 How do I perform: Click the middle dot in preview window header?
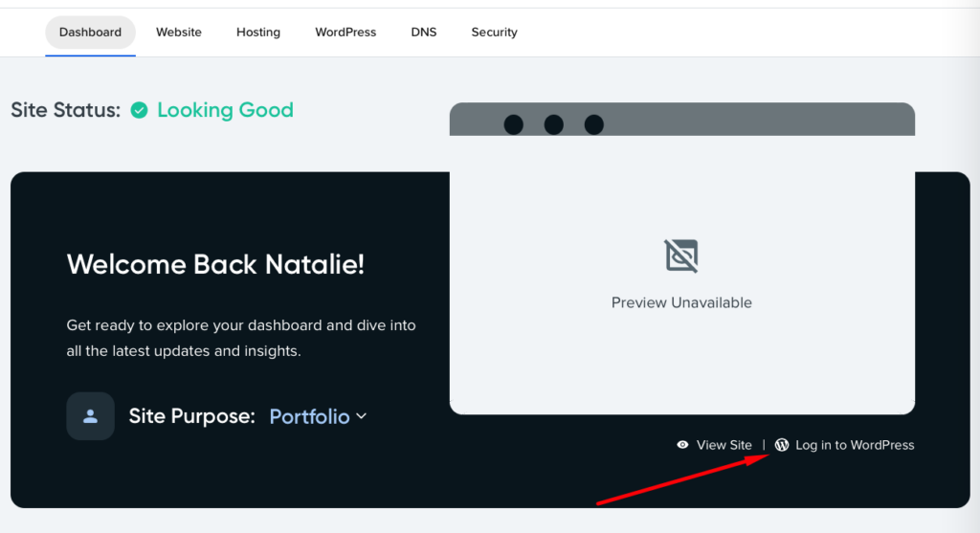[x=553, y=124]
